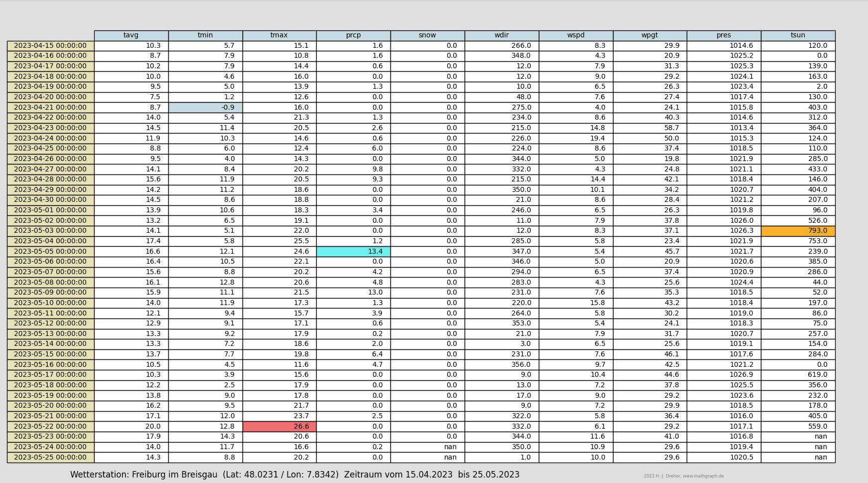Select wdir value 356.0 on 2023-05-16

(501, 364)
